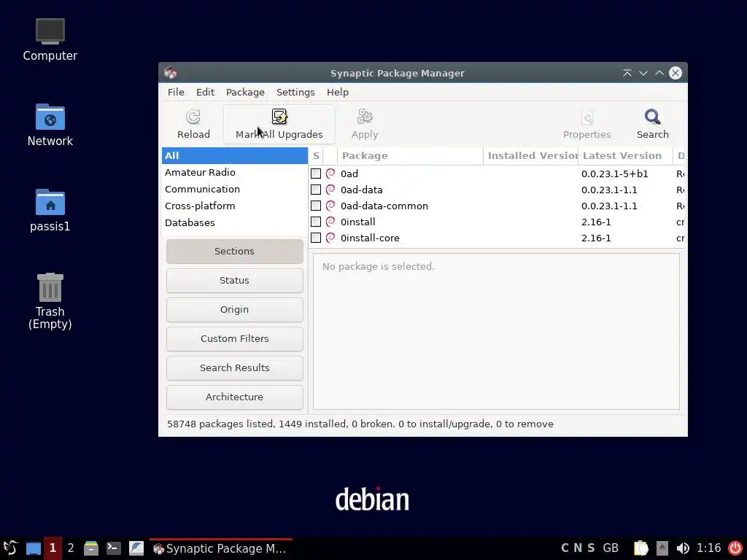Click workspace 1 in the taskbar
The image size is (747, 560).
coord(53,548)
